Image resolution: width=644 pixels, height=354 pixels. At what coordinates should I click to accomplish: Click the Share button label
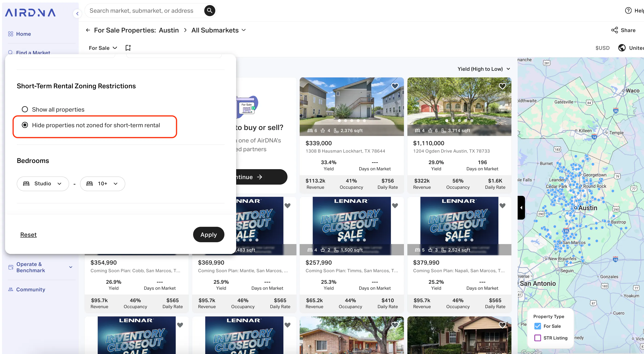point(628,30)
